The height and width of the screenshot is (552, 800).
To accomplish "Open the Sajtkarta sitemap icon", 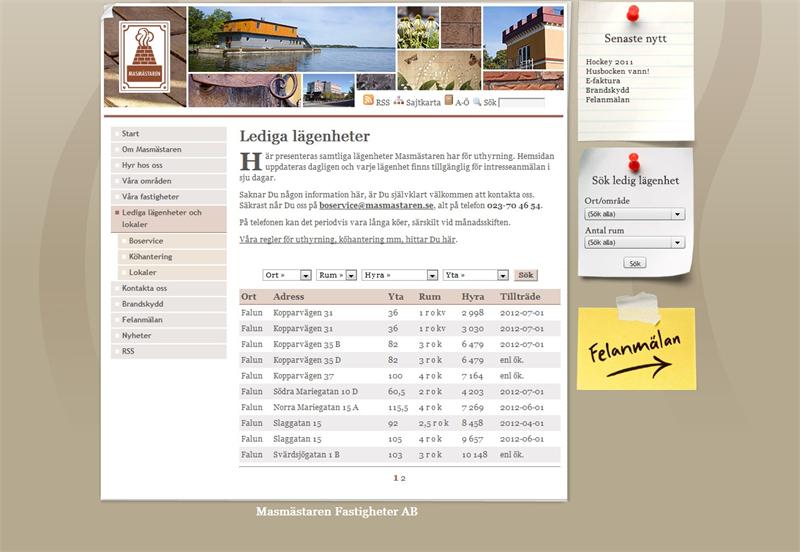I will 398,101.
